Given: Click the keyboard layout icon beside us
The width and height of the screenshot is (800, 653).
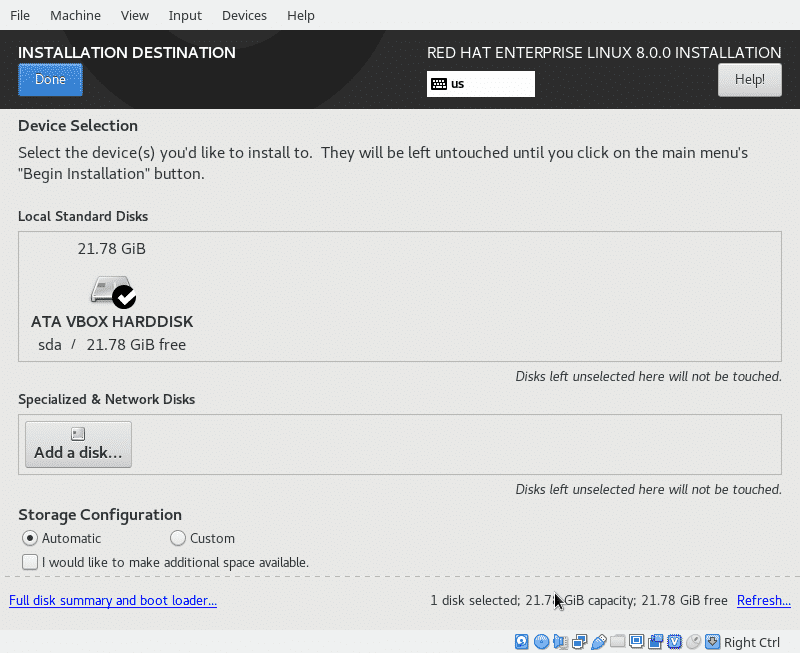Looking at the screenshot, I should [x=439, y=84].
